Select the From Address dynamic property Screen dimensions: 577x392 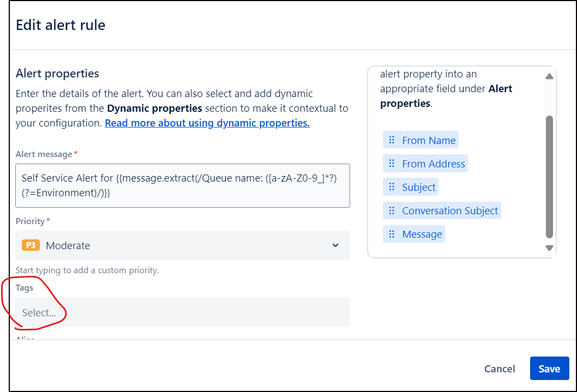[x=425, y=164]
